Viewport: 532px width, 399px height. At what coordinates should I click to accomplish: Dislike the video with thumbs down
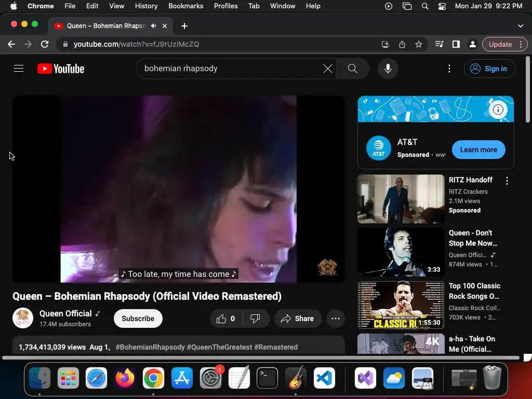tap(255, 318)
